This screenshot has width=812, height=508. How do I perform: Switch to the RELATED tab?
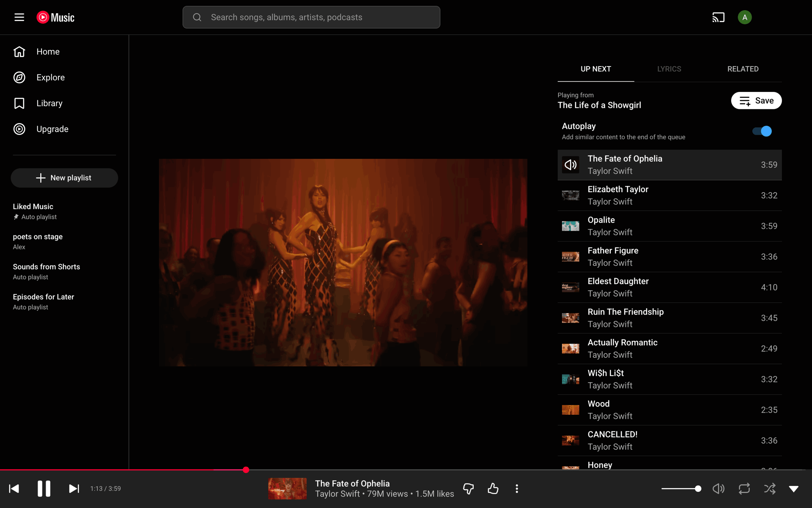point(743,69)
